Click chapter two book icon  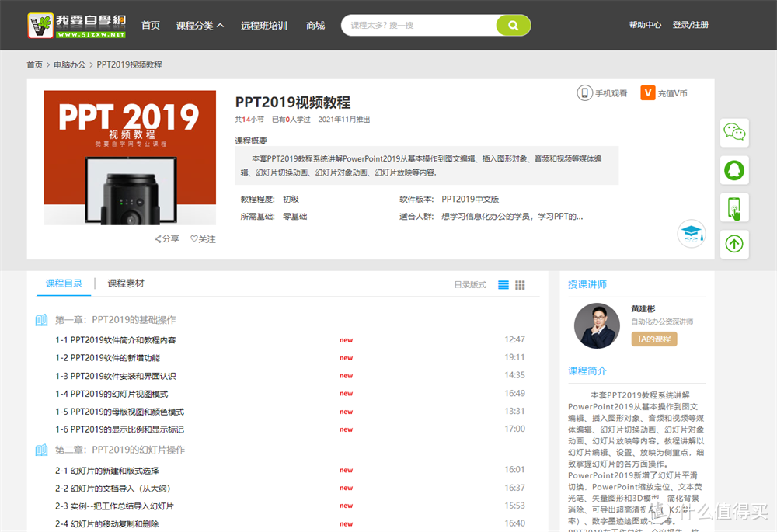click(x=42, y=450)
